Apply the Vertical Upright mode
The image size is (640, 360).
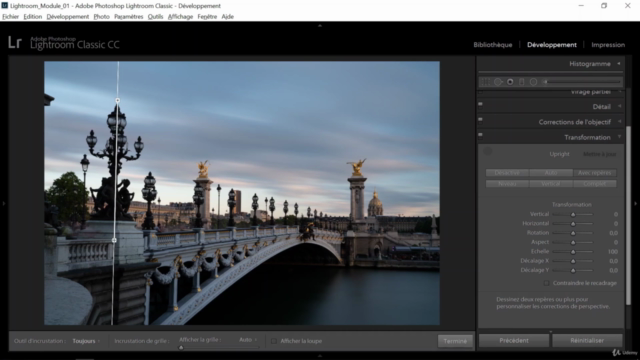[x=551, y=184]
